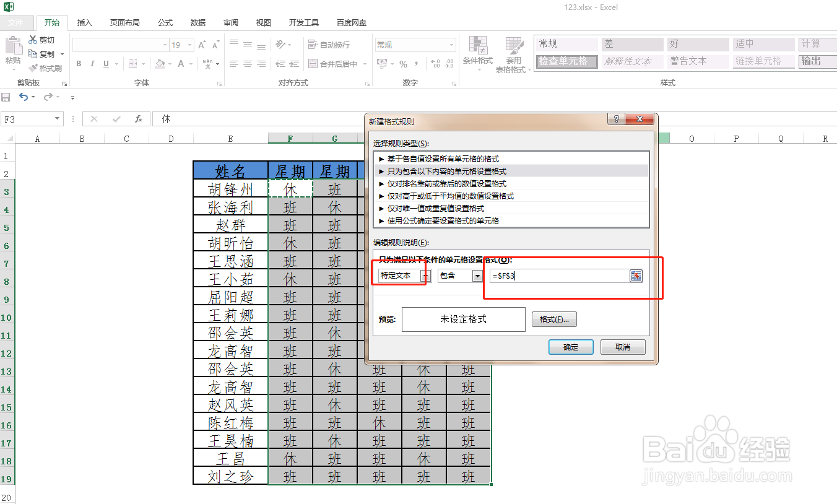Screen dimensions: 837x504
Task: Click the Fill Color bucket icon
Action: (x=160, y=64)
